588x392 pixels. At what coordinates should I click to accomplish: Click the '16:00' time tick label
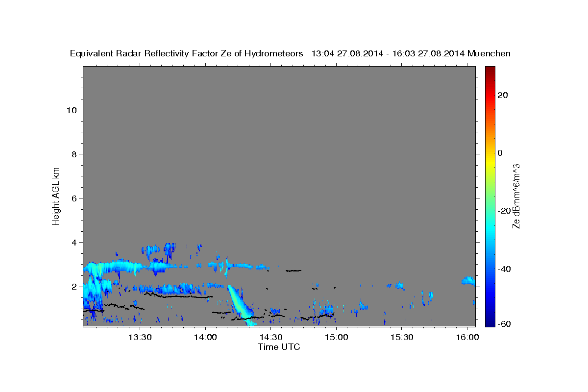[x=467, y=338]
